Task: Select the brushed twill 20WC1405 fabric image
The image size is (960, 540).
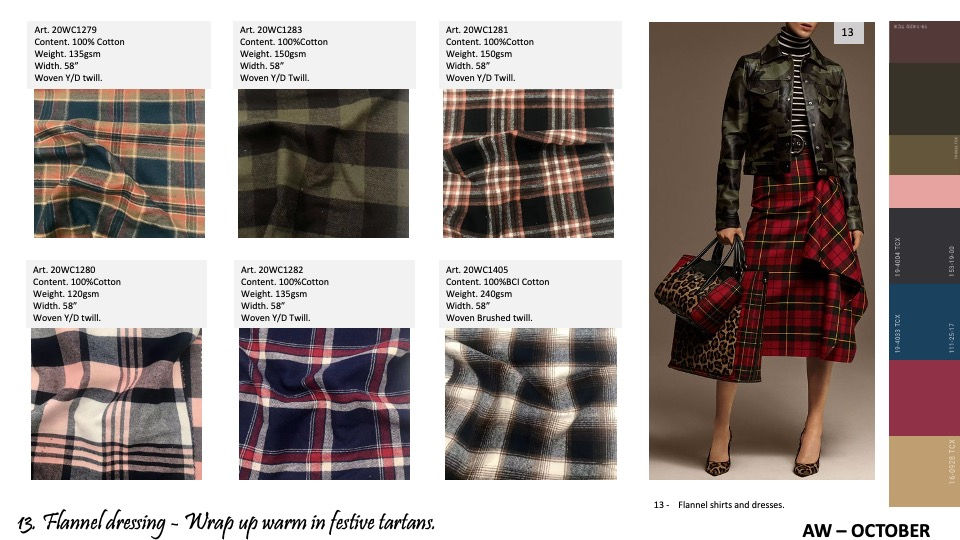Action: pyautogui.click(x=531, y=404)
